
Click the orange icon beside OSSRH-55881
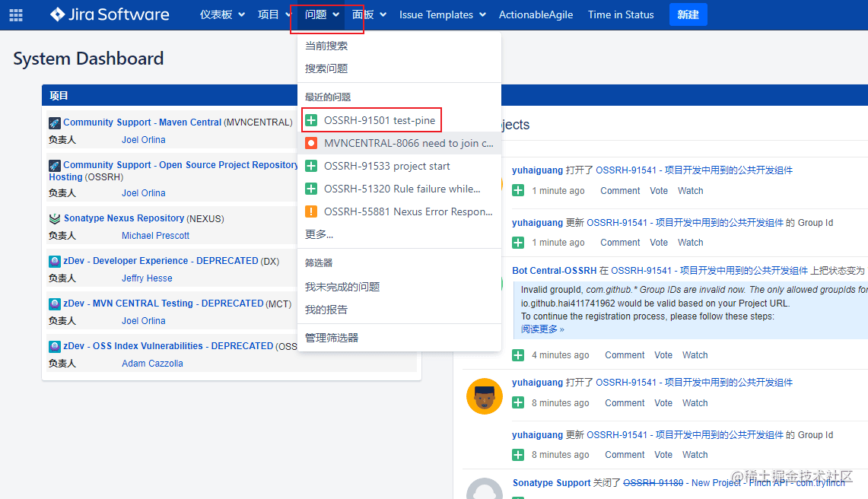[x=311, y=211]
